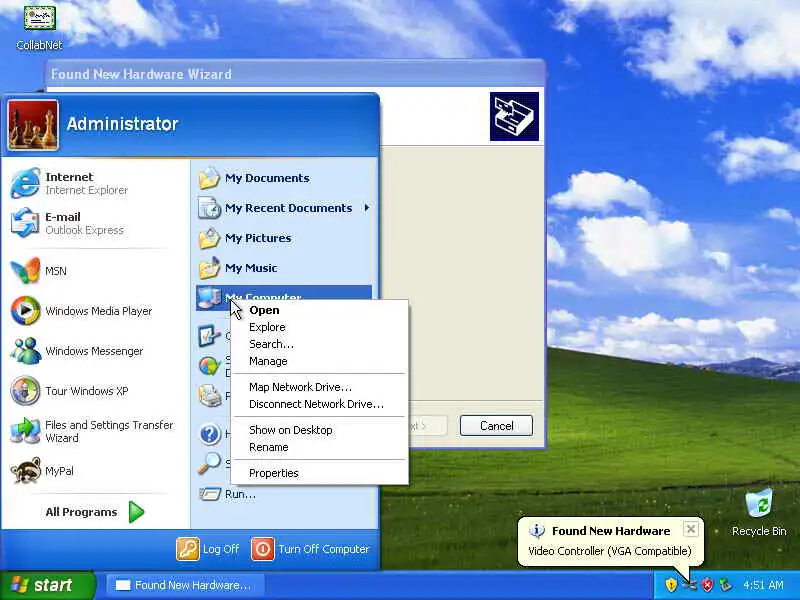Image resolution: width=800 pixels, height=600 pixels.
Task: Click the balloon information icon
Action: point(537,531)
